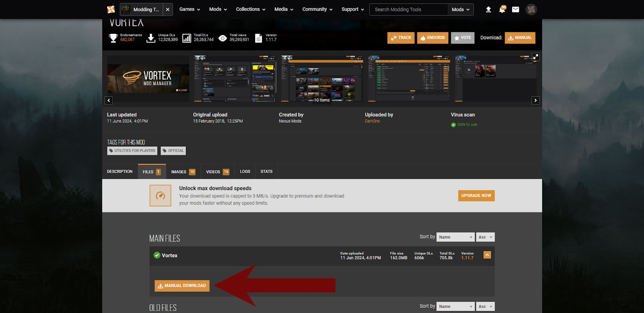Go to previous gallery image arrow
644x313 pixels.
pos(109,100)
